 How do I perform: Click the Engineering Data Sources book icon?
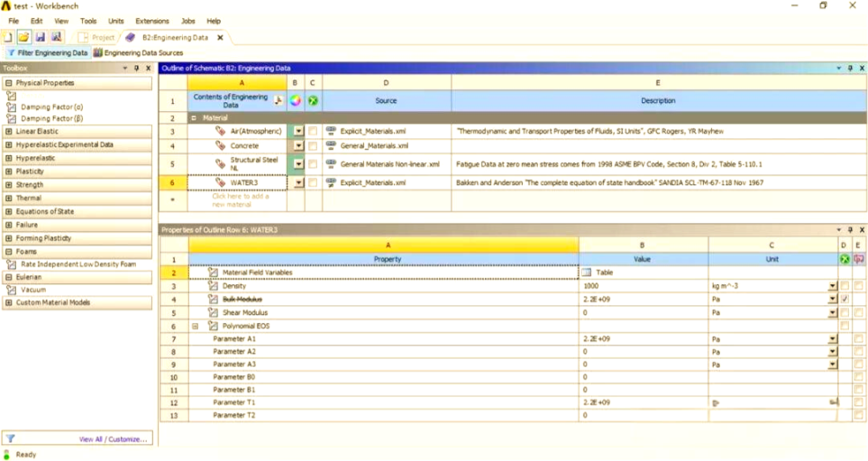pos(98,52)
